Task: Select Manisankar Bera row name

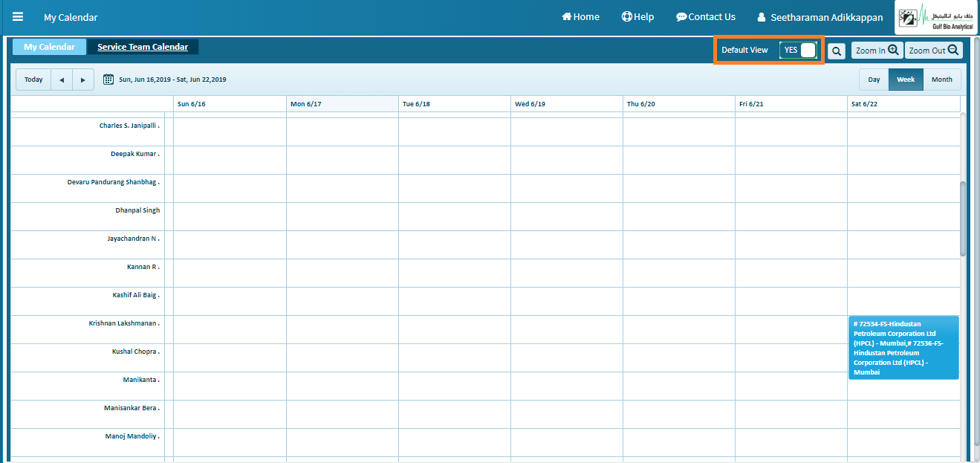Action: coord(133,408)
